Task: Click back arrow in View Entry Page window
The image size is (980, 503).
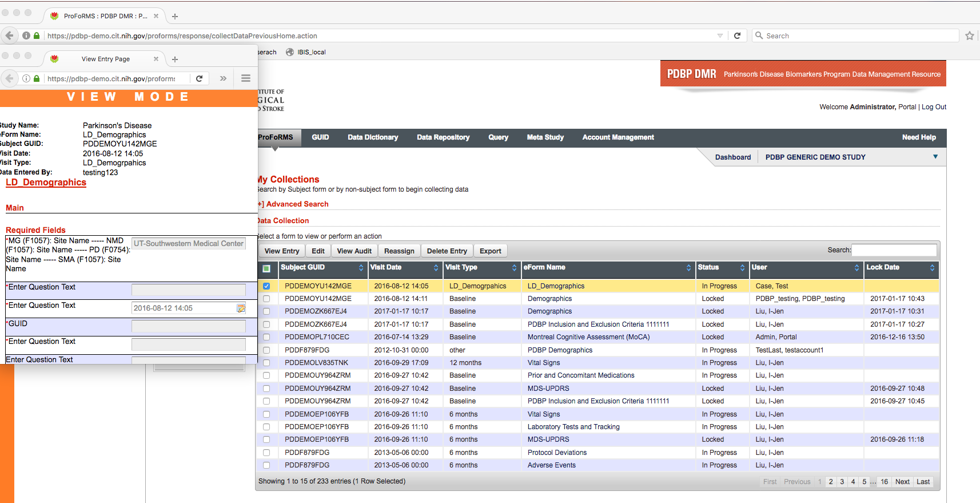Action: [9, 78]
